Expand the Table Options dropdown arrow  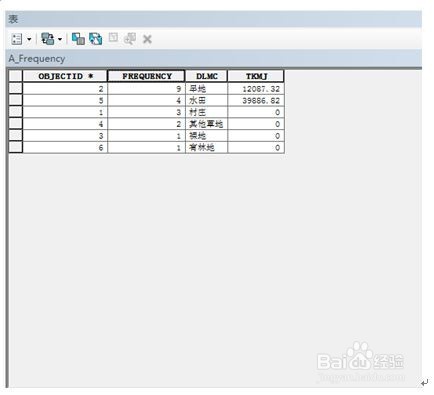[x=29, y=40]
